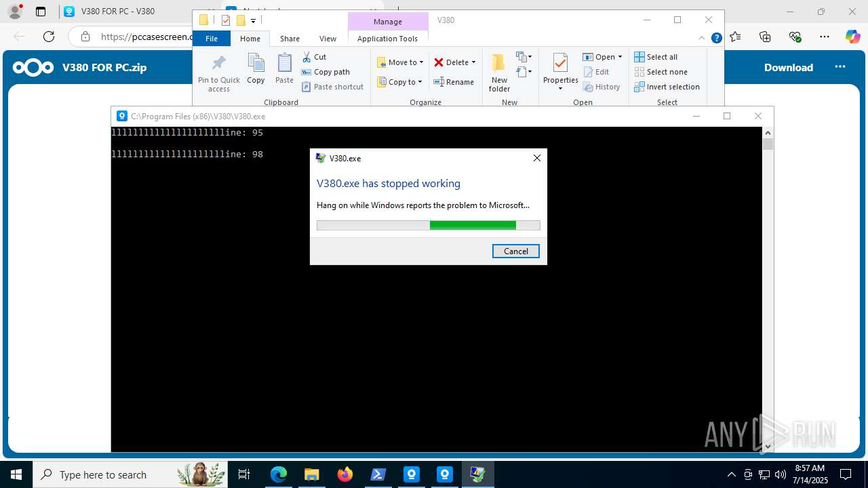Open the Copy to dropdown
This screenshot has width=868, height=488.
[x=400, y=82]
